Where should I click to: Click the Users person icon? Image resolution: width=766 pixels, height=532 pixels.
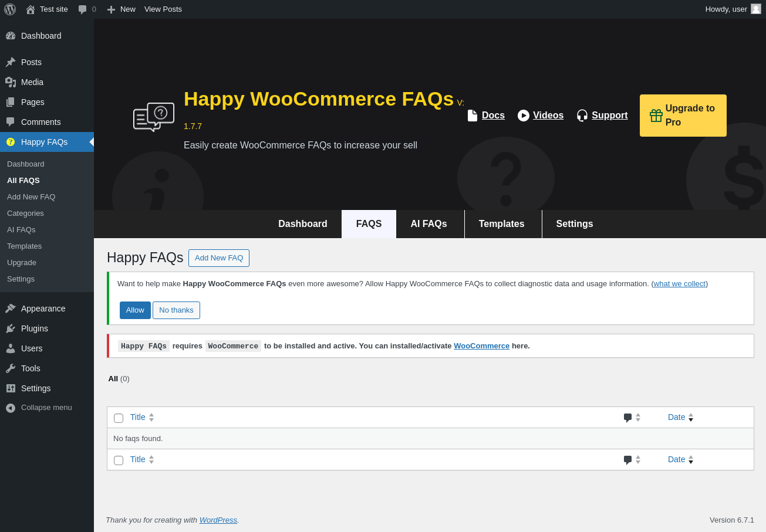point(11,348)
